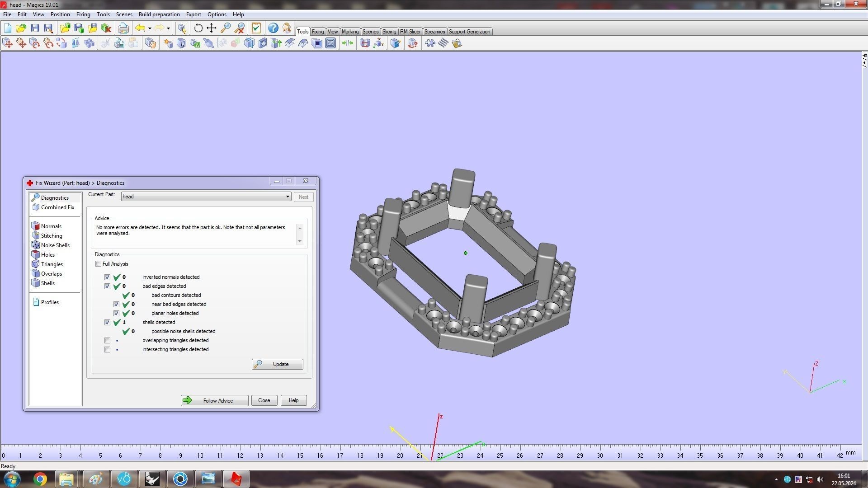Image resolution: width=868 pixels, height=488 pixels.
Task: Uncheck inverted normals detected checkbox
Action: click(107, 277)
